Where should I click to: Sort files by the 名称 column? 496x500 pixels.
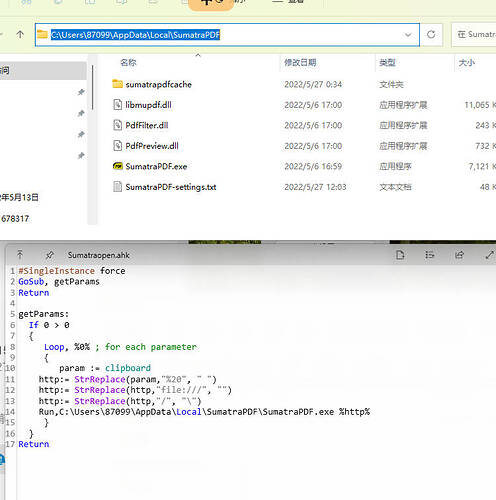click(x=128, y=63)
